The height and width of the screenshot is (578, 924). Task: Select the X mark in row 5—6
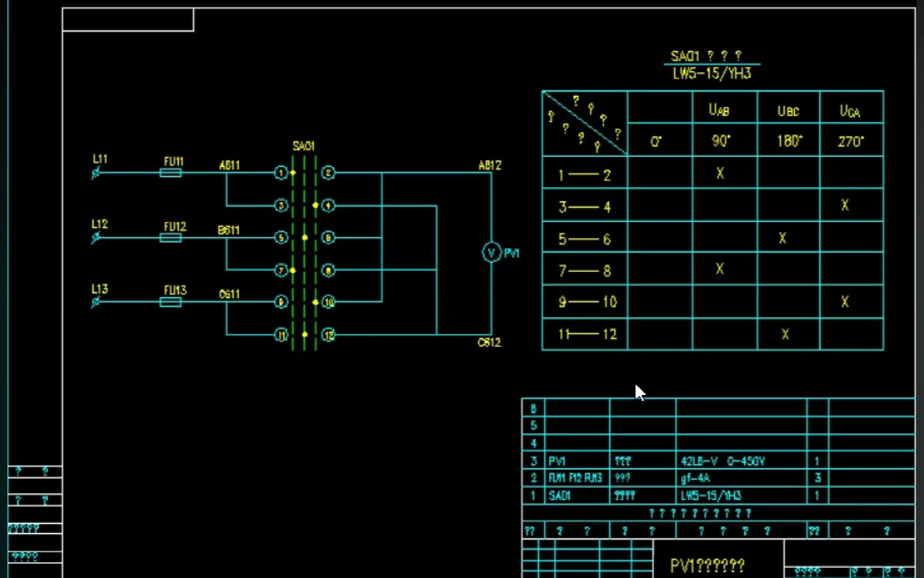tap(782, 238)
